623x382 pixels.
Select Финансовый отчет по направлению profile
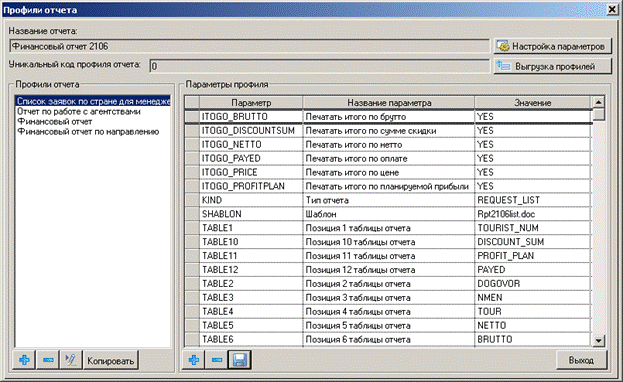click(88, 132)
